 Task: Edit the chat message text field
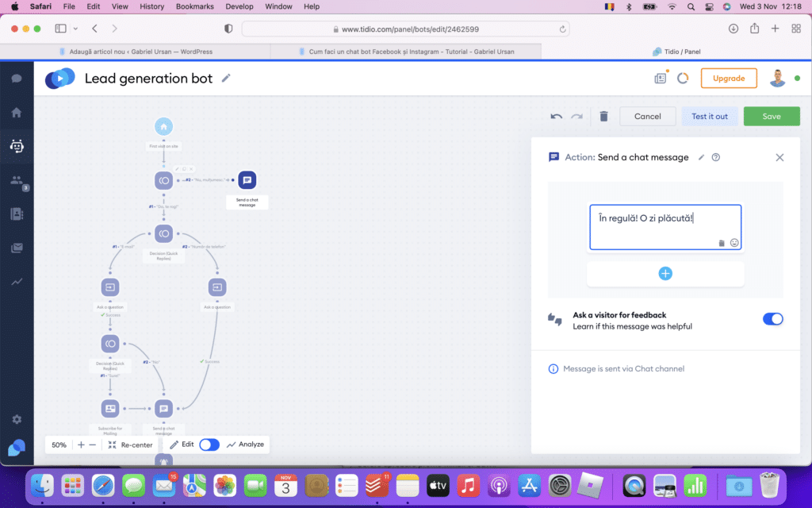pos(665,226)
